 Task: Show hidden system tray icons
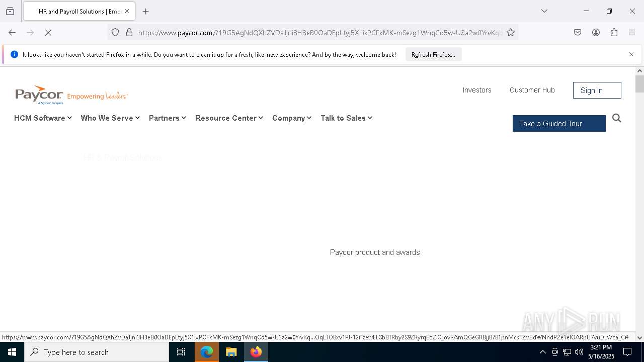(x=542, y=352)
